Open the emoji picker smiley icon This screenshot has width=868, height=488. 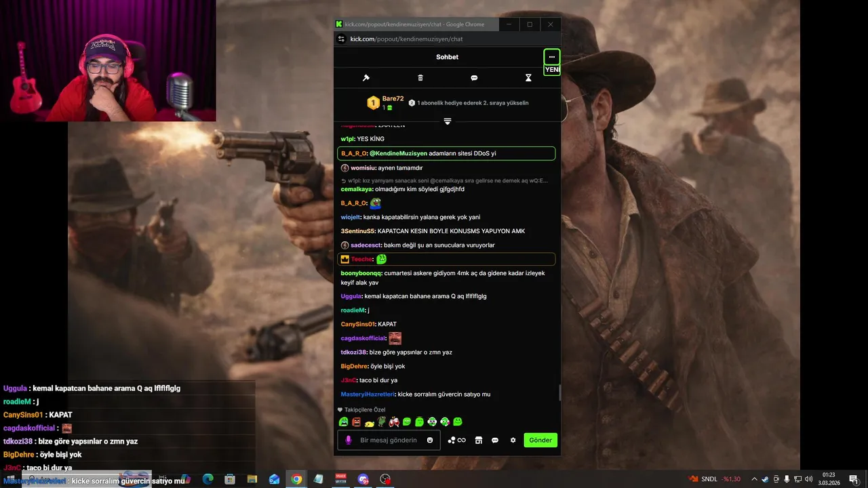(430, 440)
